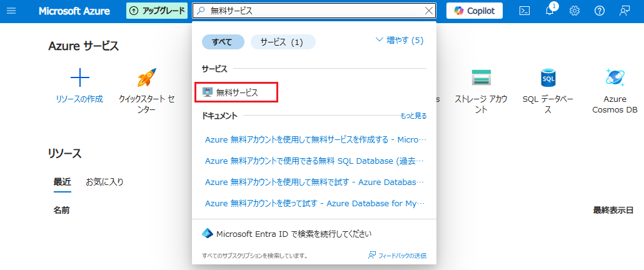644x270 pixels.
Task: Open the 無料サービス service result
Action: 237,92
